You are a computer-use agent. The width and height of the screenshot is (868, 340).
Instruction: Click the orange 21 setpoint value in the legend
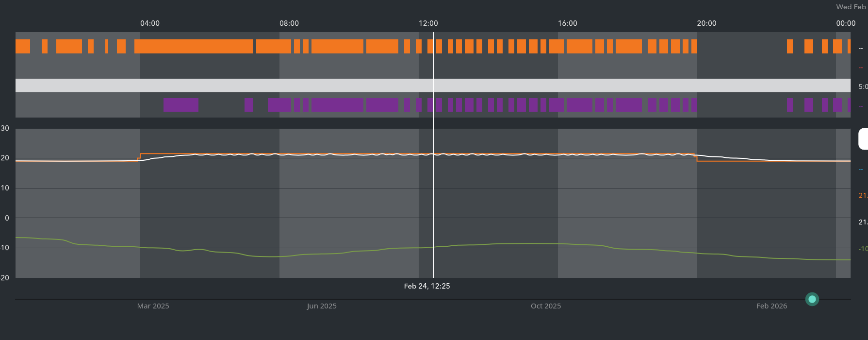point(863,195)
